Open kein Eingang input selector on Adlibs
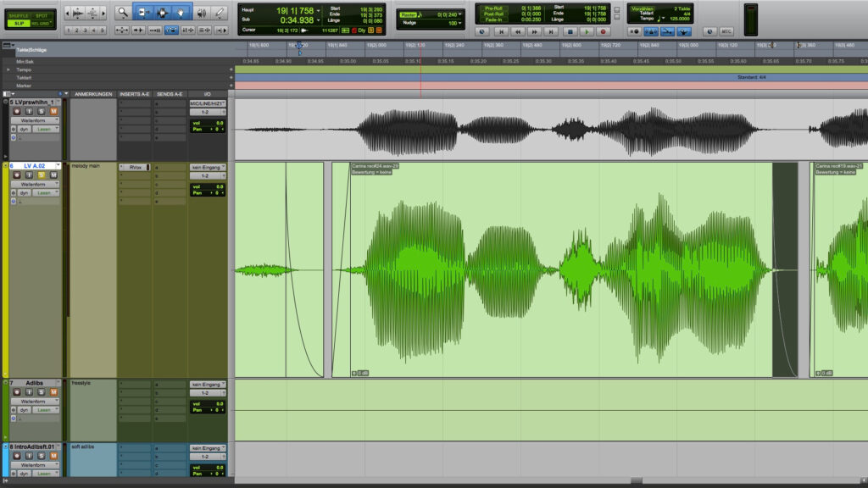 [x=208, y=384]
